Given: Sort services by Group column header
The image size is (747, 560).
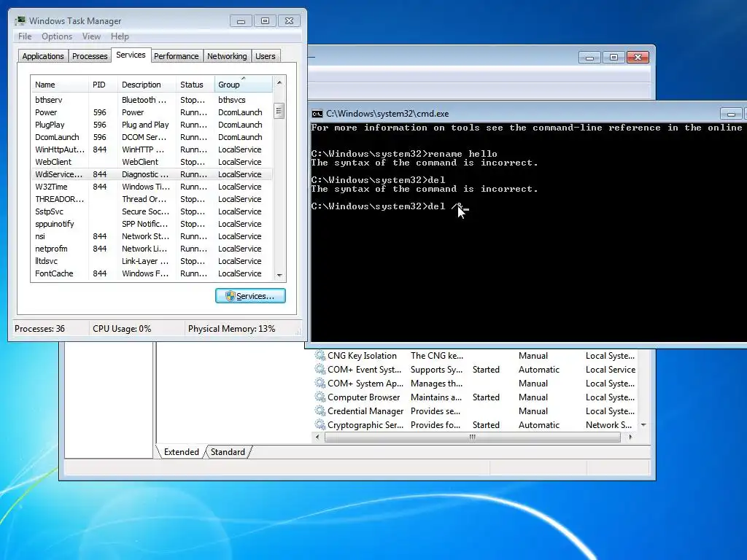Looking at the screenshot, I should [244, 85].
